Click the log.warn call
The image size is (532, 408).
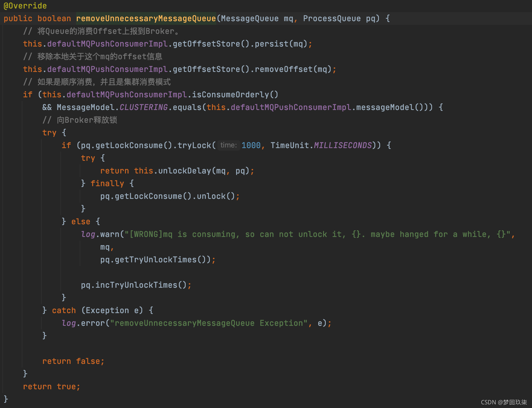(100, 234)
